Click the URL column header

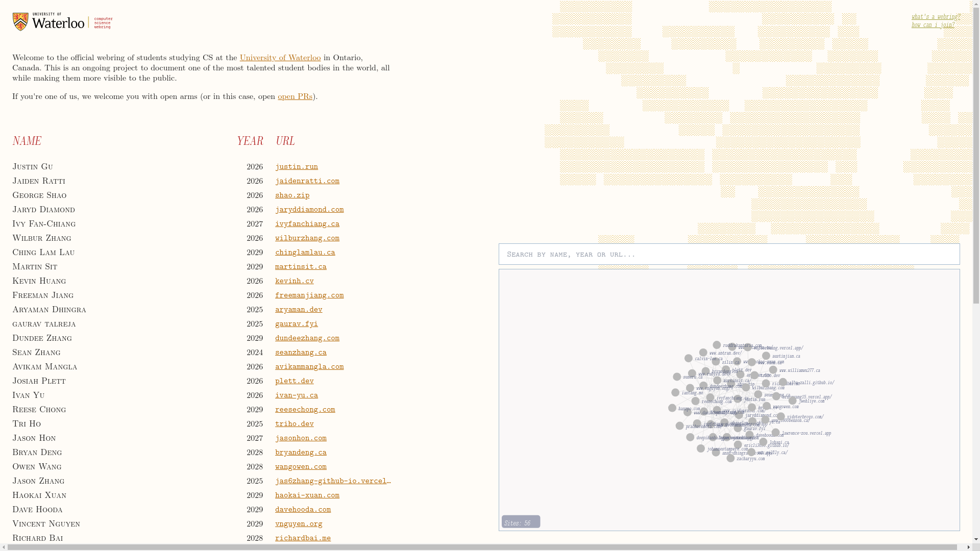[285, 141]
